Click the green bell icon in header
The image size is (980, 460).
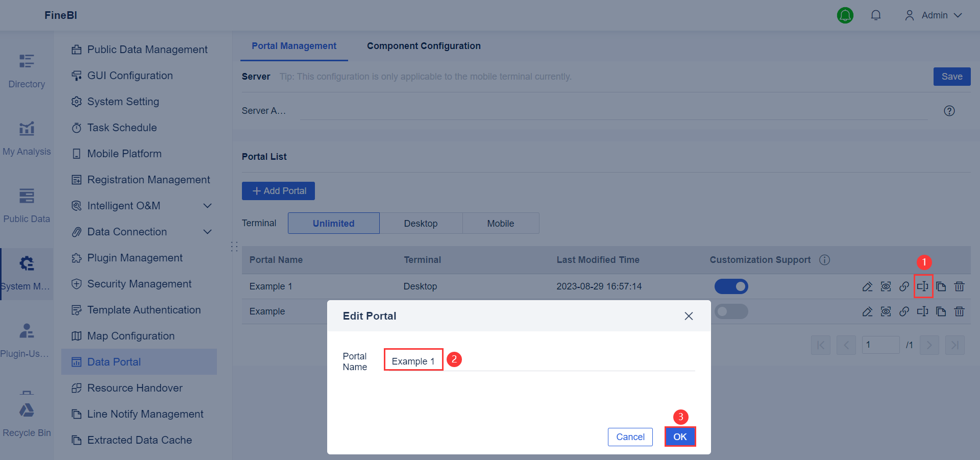click(845, 15)
